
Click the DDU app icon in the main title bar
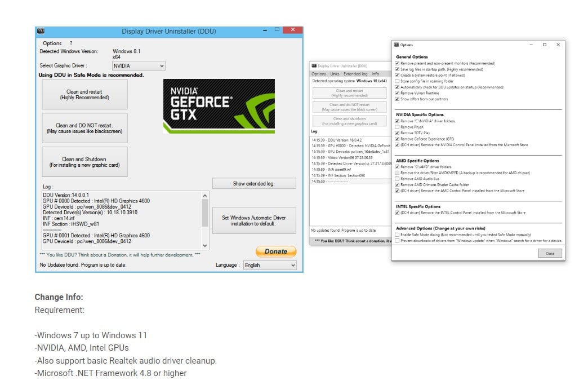point(41,31)
